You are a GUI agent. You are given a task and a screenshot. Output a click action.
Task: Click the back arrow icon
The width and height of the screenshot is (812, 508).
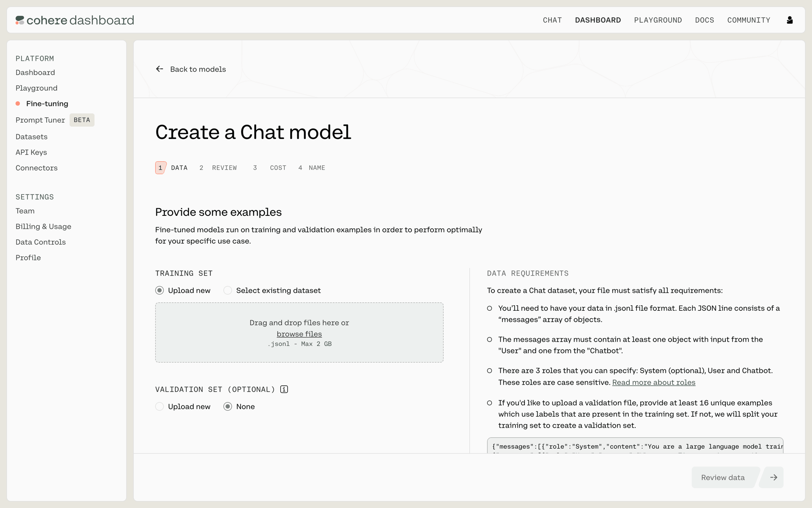159,69
